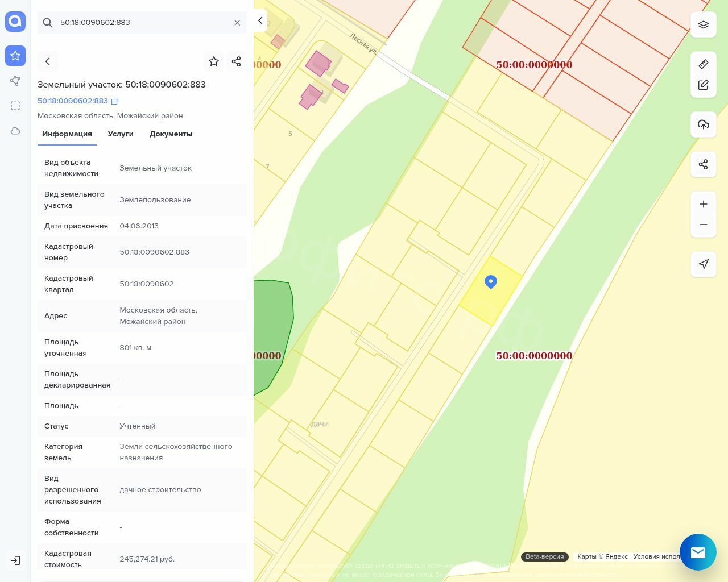The image size is (728, 582).
Task: Copy the cadastral number
Action: [x=115, y=101]
